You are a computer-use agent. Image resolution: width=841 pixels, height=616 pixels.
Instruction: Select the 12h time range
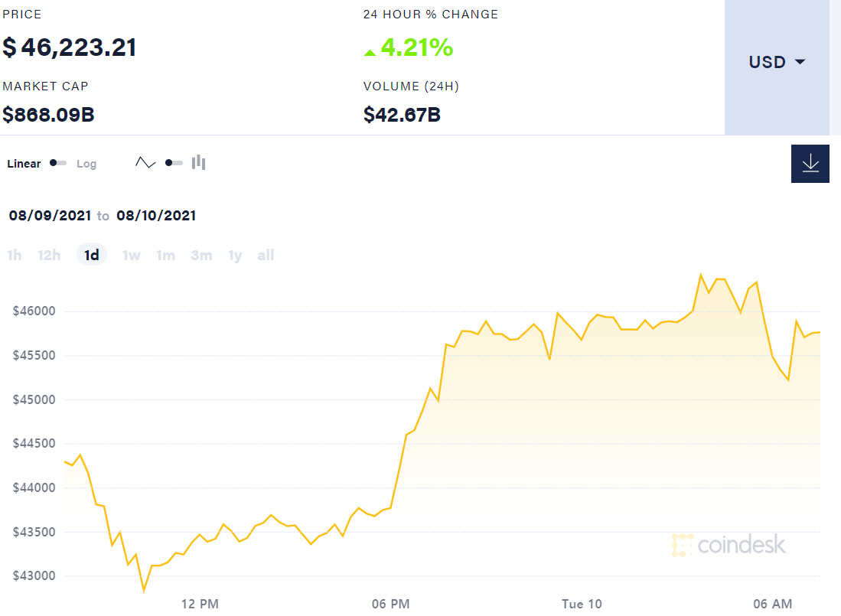tap(49, 256)
